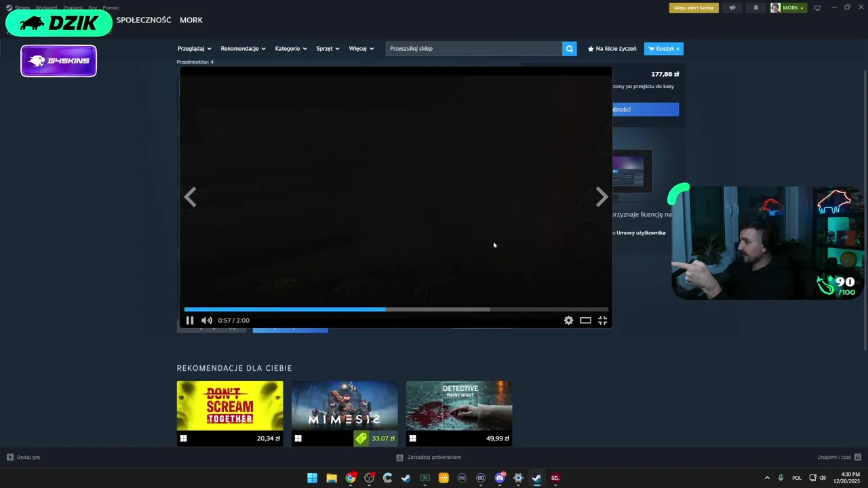
Task: Open the MORK profile tab
Action: pyautogui.click(x=191, y=20)
